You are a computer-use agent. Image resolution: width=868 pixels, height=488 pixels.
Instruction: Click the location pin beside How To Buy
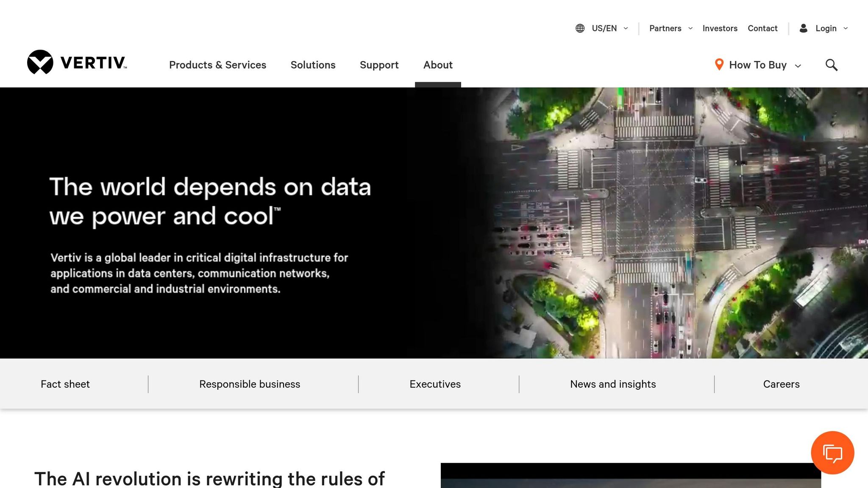[x=719, y=64]
